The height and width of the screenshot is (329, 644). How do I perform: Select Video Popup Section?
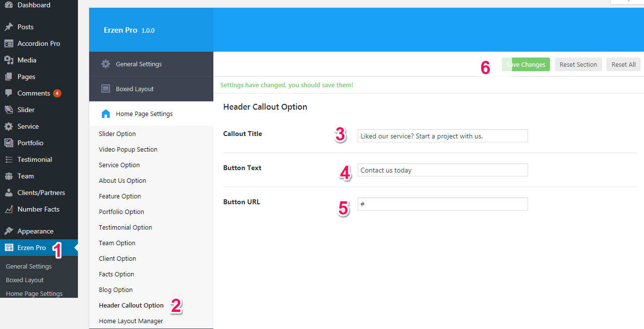pos(128,149)
